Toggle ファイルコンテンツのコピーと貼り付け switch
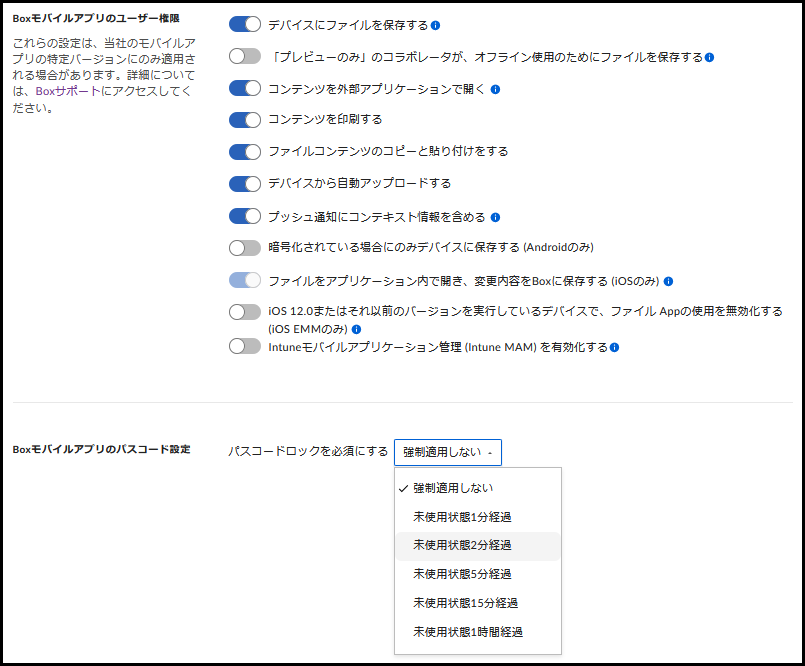The height and width of the screenshot is (666, 805). pos(244,151)
